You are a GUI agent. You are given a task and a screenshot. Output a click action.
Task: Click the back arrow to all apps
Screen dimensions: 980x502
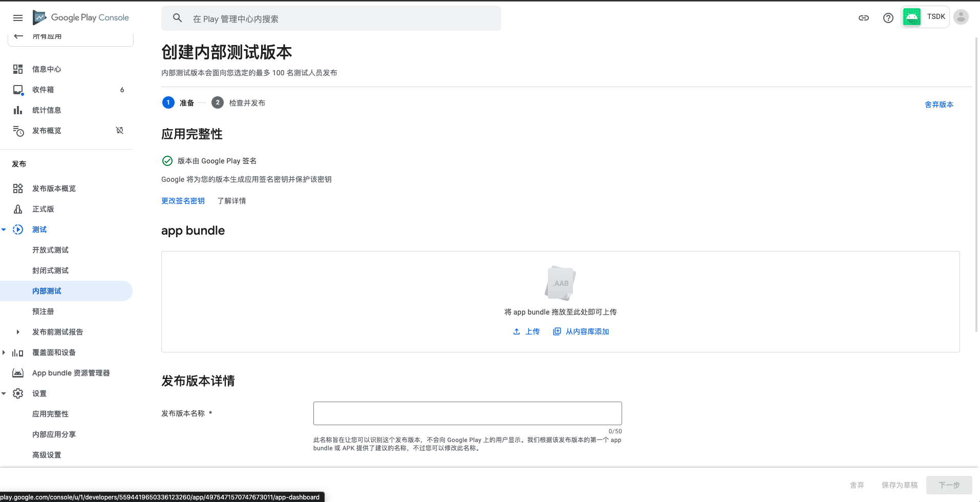[18, 36]
